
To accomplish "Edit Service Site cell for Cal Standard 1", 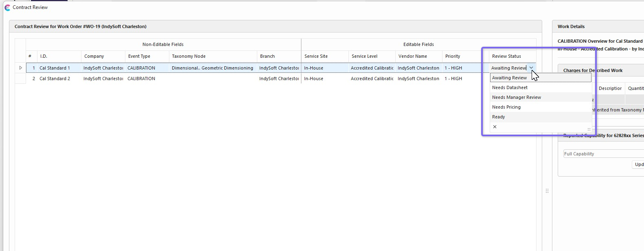I will coord(324,68).
